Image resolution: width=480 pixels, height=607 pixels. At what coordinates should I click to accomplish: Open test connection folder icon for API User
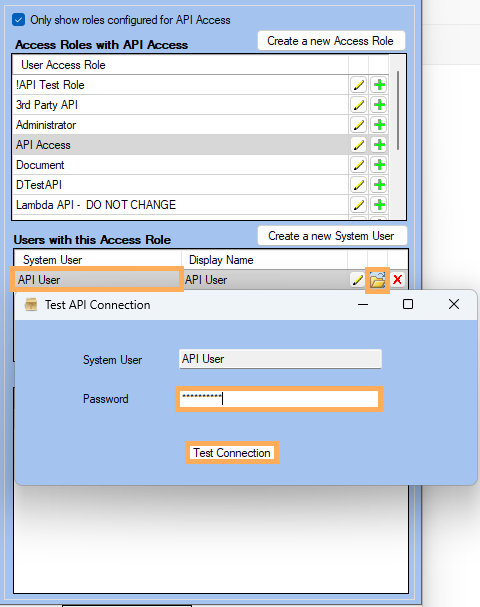coord(377,279)
